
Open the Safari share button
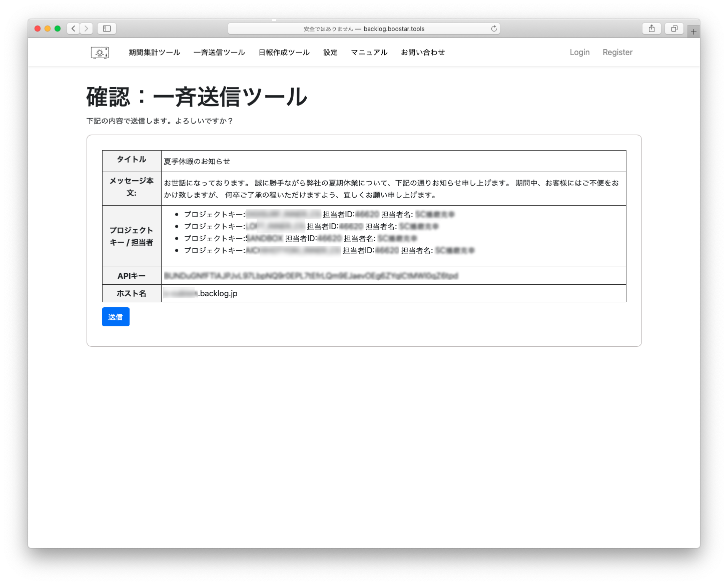(x=651, y=29)
